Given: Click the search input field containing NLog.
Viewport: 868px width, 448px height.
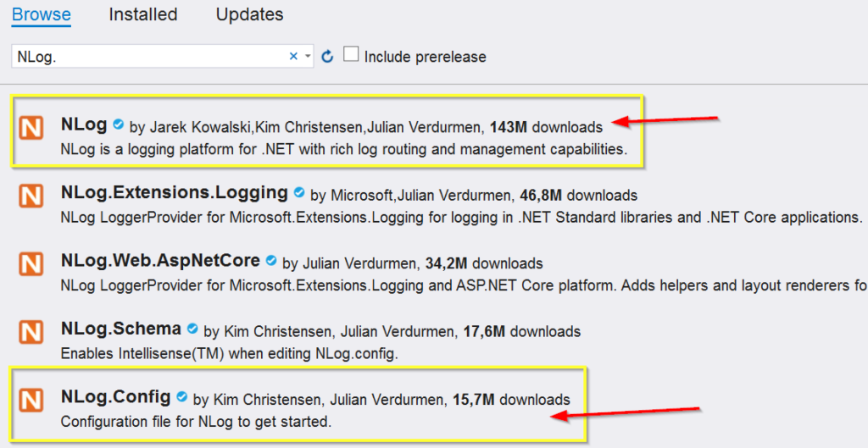Looking at the screenshot, I should (148, 57).
